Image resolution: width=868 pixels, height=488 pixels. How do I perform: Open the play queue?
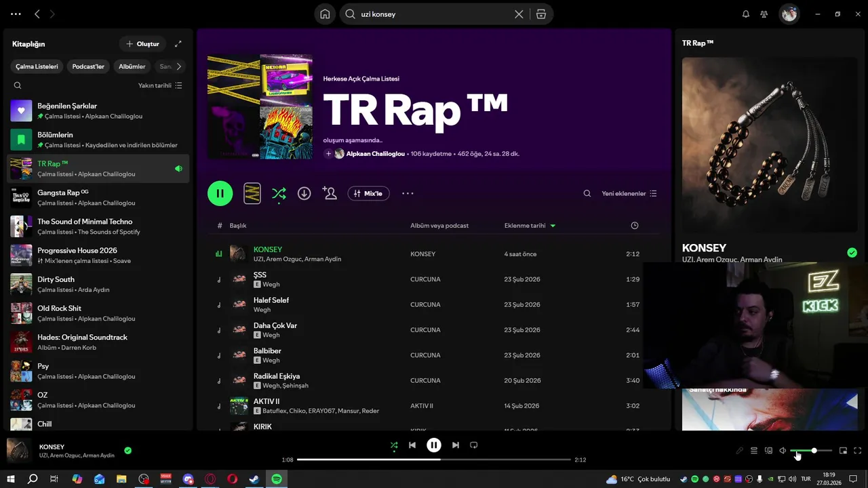tap(753, 451)
